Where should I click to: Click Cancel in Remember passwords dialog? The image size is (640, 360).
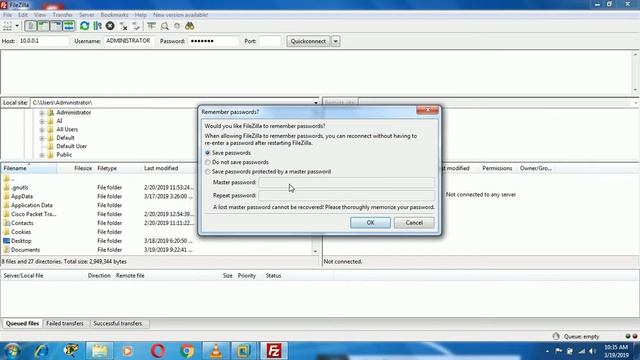tap(414, 222)
